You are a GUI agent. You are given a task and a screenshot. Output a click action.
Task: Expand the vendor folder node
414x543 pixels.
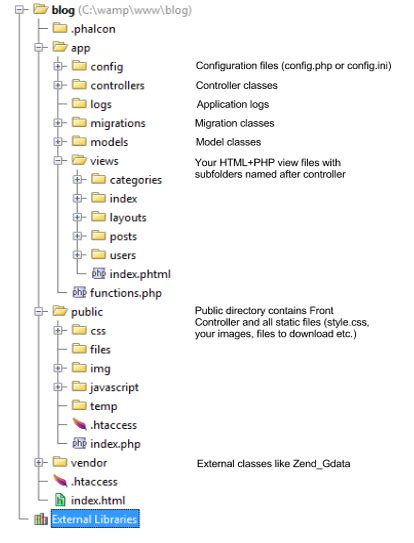[38, 462]
